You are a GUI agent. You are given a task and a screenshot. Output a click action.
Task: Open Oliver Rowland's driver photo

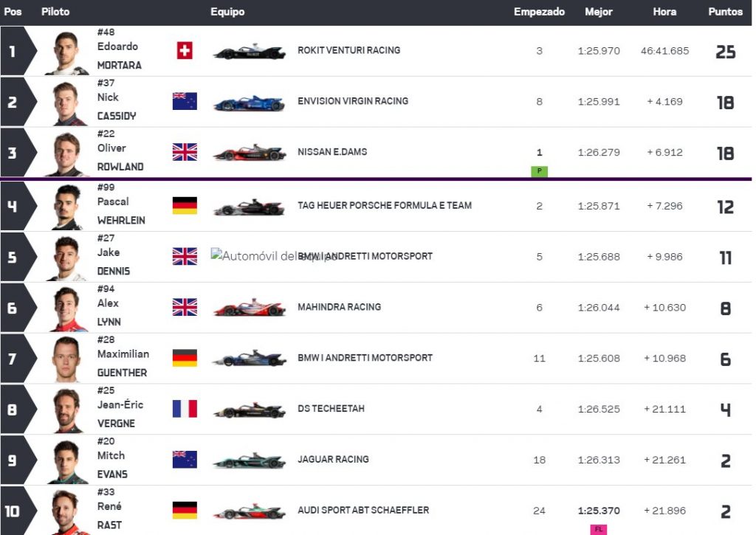click(x=66, y=154)
